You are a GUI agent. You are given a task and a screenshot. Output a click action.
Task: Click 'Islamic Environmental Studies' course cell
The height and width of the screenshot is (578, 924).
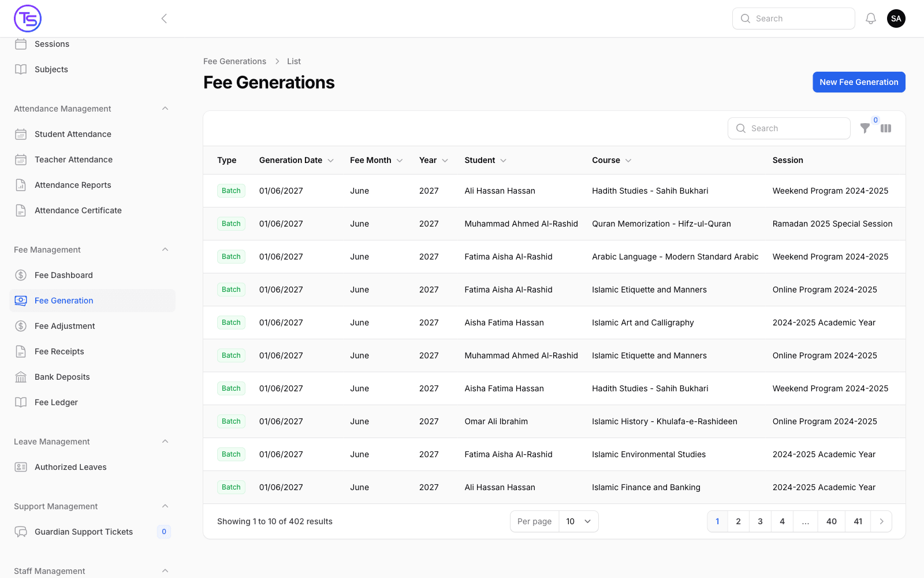(649, 454)
